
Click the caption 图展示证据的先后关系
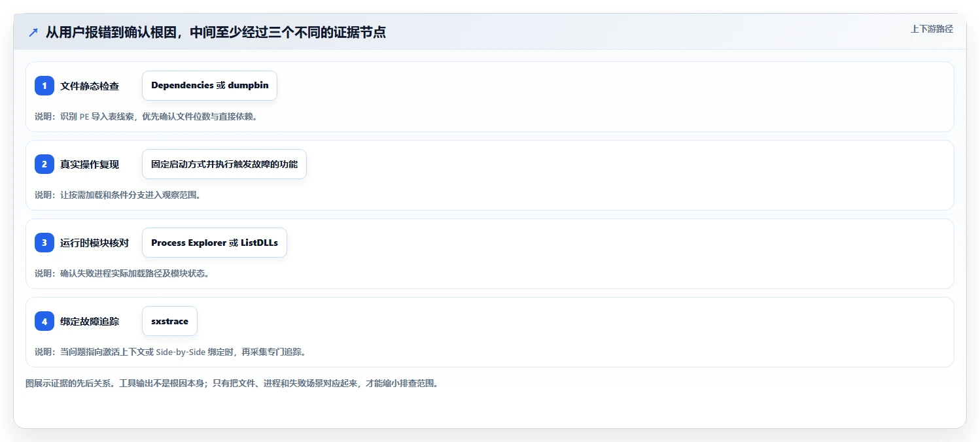[232, 383]
